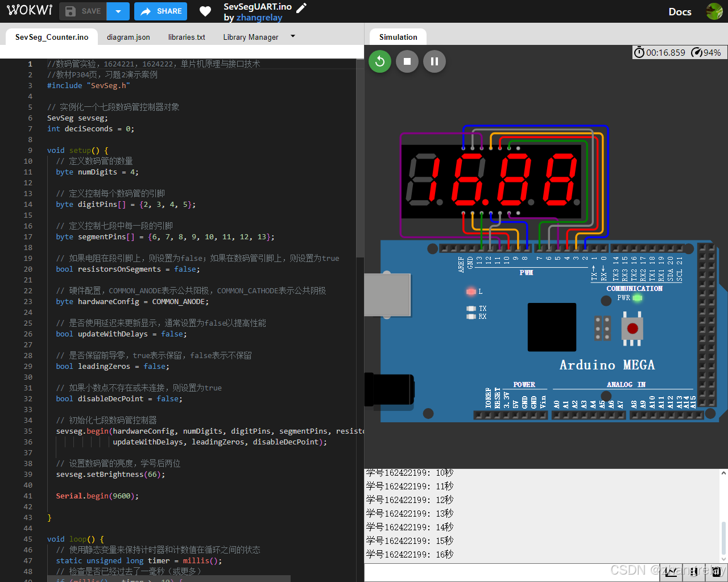
Task: Click the Wokwi logo
Action: tap(30, 11)
